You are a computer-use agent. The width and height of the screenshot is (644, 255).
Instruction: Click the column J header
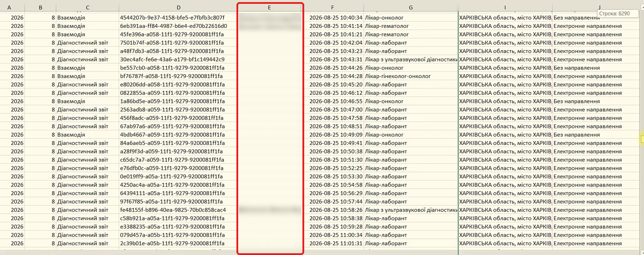click(599, 7)
